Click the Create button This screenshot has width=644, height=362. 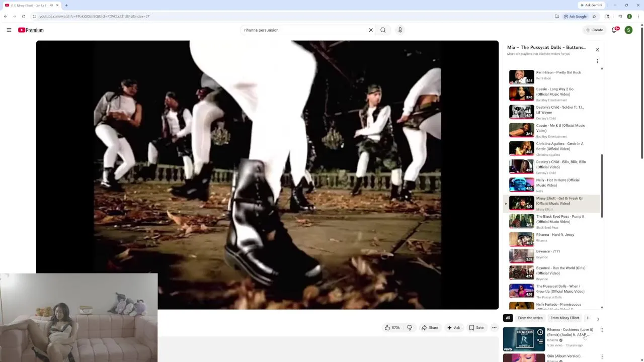tap(594, 30)
